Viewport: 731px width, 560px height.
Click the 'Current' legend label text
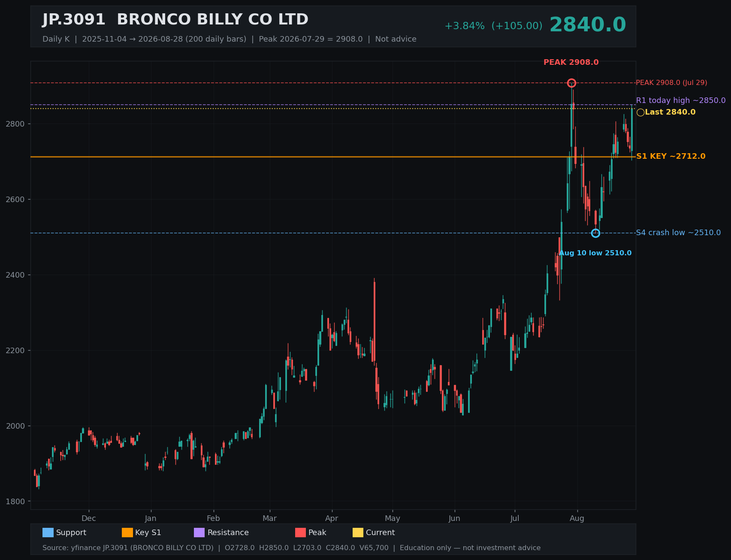(381, 533)
